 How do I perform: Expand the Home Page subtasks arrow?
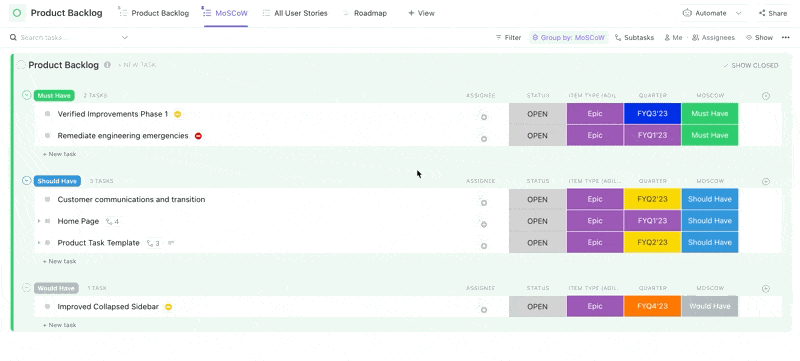click(39, 221)
